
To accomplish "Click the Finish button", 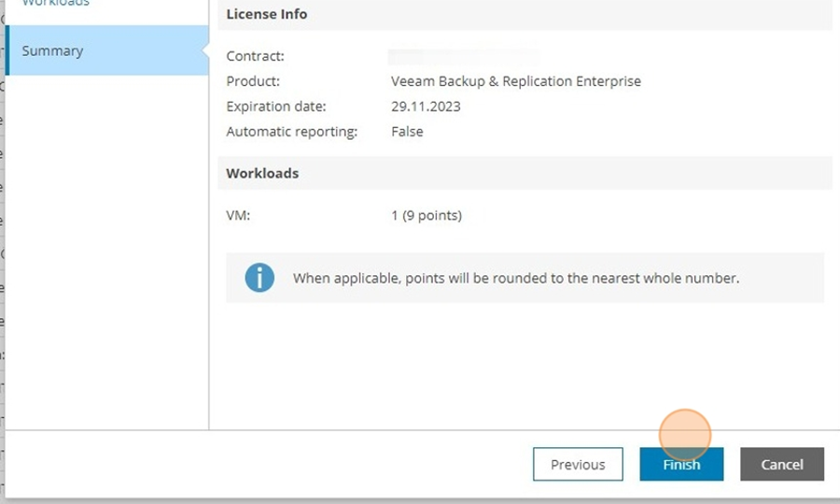I will 681,464.
